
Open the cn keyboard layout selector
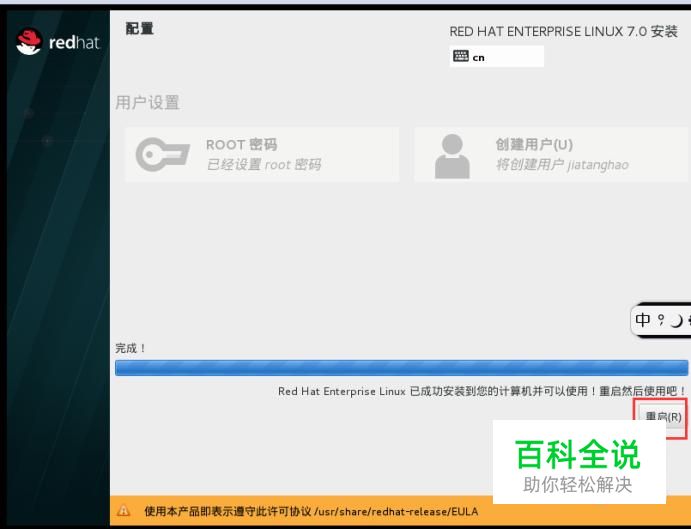(x=497, y=56)
